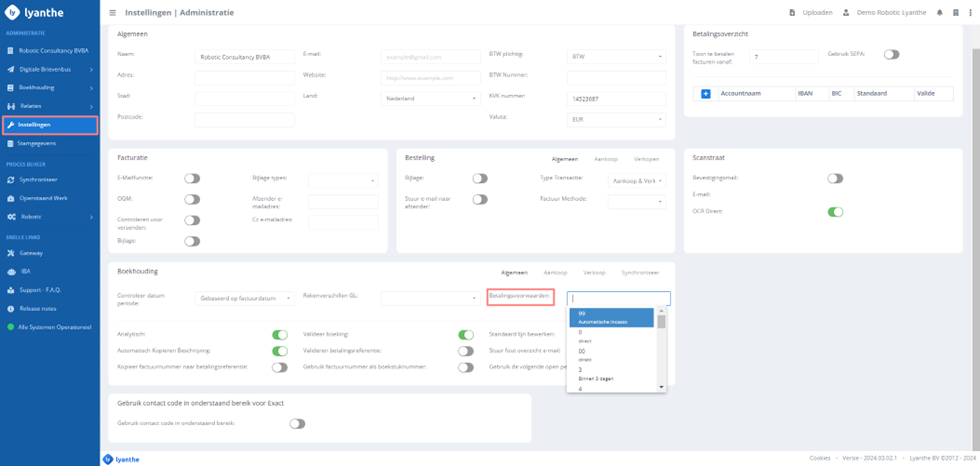Click the hamburger menu icon
Screen dimensions: 980x466
coord(112,13)
